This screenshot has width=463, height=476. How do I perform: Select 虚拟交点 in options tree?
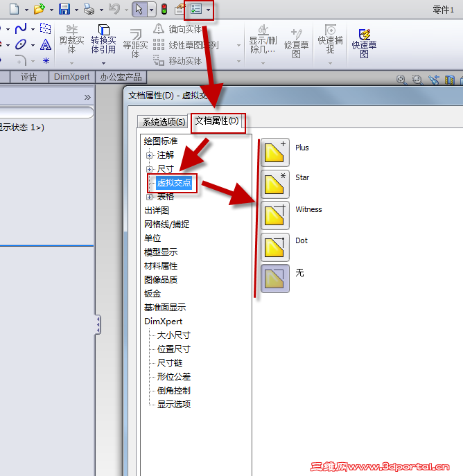(x=174, y=183)
